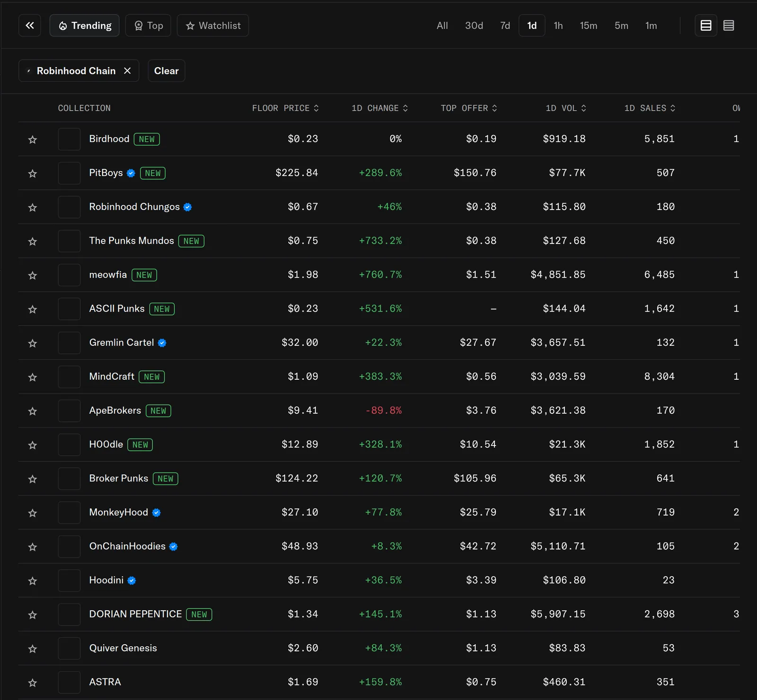
Task: Star MindCraft to add to watchlist
Action: pyautogui.click(x=33, y=377)
